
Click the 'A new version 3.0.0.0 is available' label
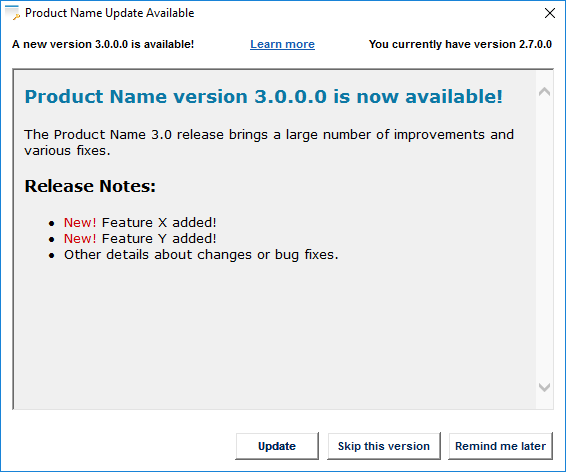(103, 44)
